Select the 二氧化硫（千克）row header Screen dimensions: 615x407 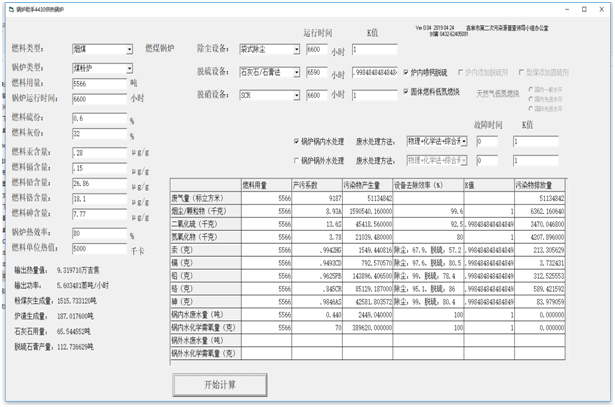pos(206,224)
